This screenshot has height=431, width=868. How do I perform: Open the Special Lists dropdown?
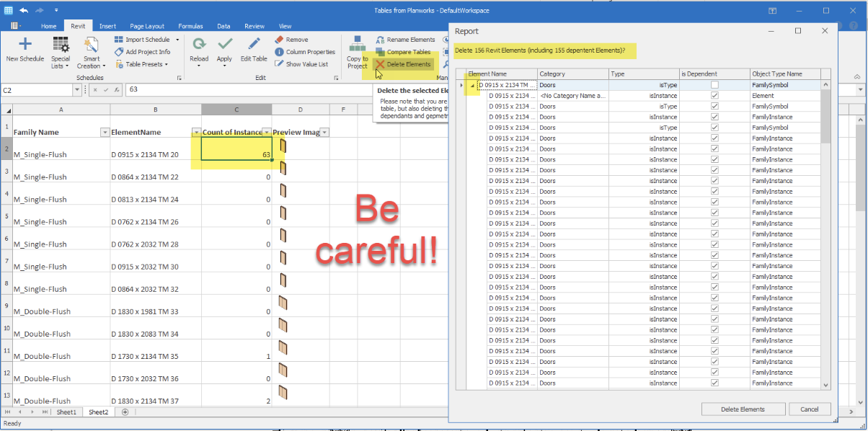[61, 53]
